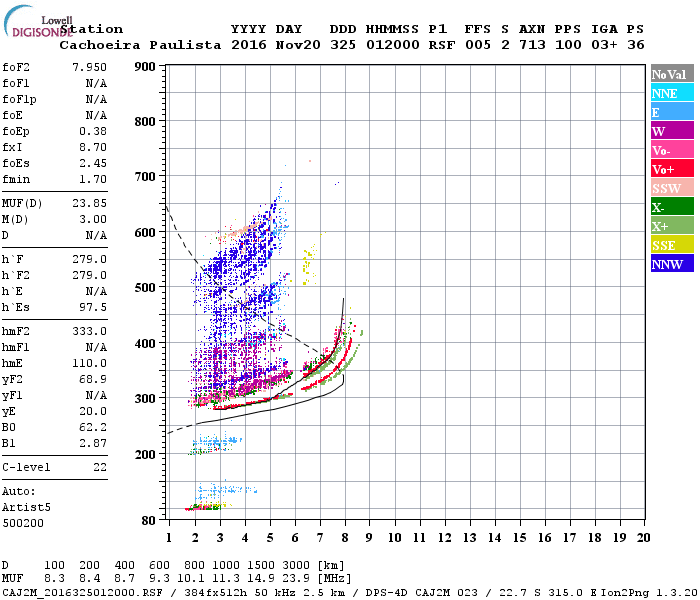This screenshot has width=700, height=600.
Task: Click the h`F value 279.0
Action: point(89,259)
